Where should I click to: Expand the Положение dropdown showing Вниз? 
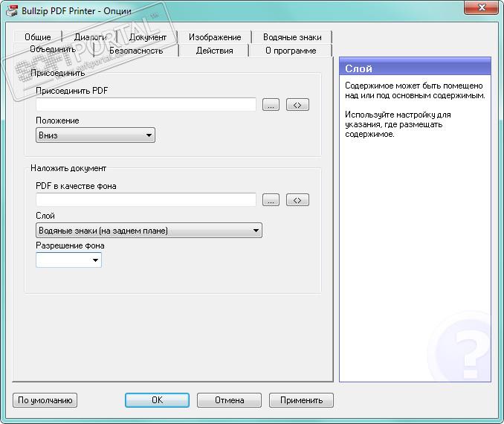(95, 135)
